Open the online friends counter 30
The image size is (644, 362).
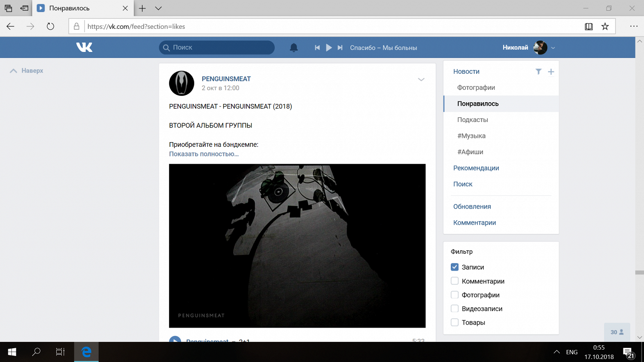pos(617,332)
